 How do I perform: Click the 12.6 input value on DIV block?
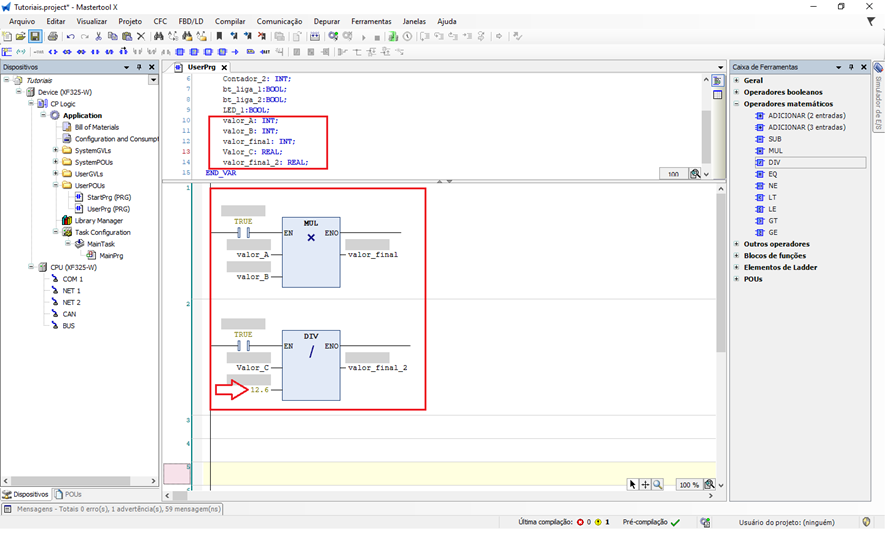(x=259, y=389)
